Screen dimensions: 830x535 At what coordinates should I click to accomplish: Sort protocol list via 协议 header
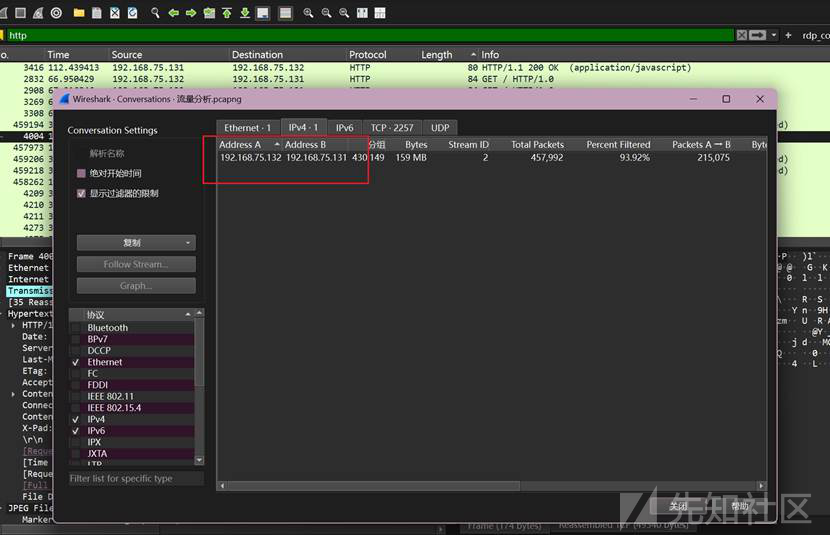tap(131, 314)
